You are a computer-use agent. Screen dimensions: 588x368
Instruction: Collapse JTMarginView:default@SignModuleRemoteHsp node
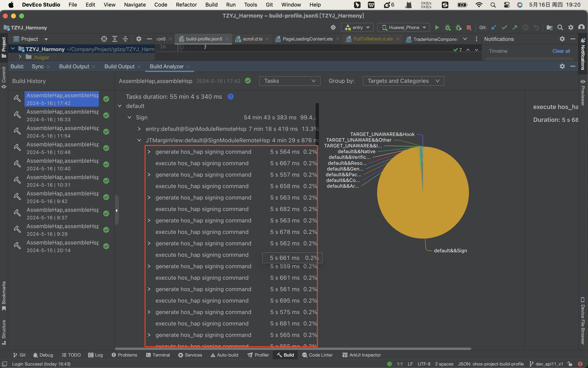[x=139, y=140]
